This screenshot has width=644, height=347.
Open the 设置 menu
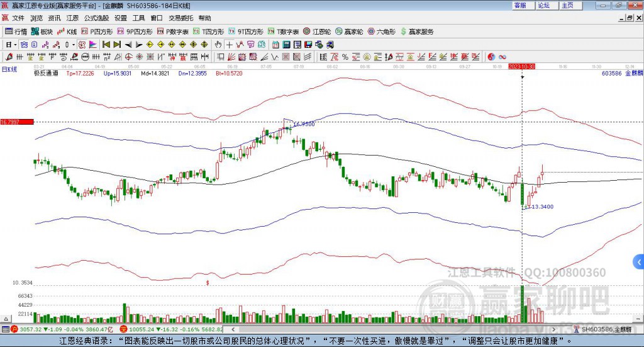(121, 18)
